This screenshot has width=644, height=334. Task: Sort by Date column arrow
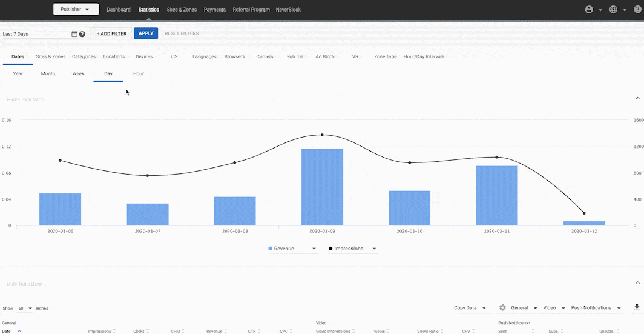[x=19, y=331]
